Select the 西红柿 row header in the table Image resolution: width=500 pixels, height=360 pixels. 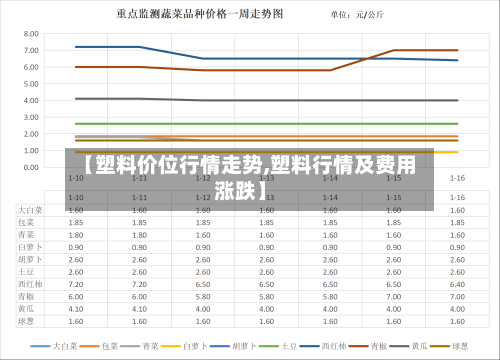coord(30,284)
